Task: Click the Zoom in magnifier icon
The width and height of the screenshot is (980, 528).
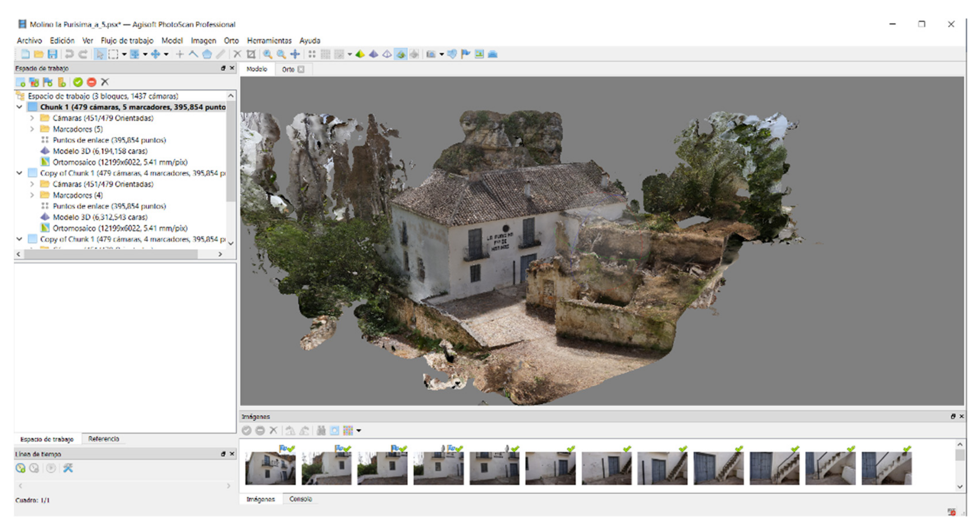Action: point(268,54)
